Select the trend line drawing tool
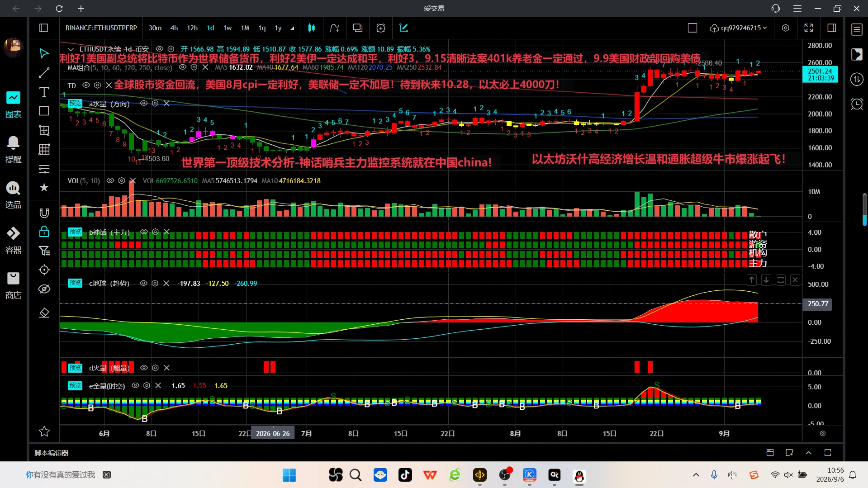 coord(44,72)
